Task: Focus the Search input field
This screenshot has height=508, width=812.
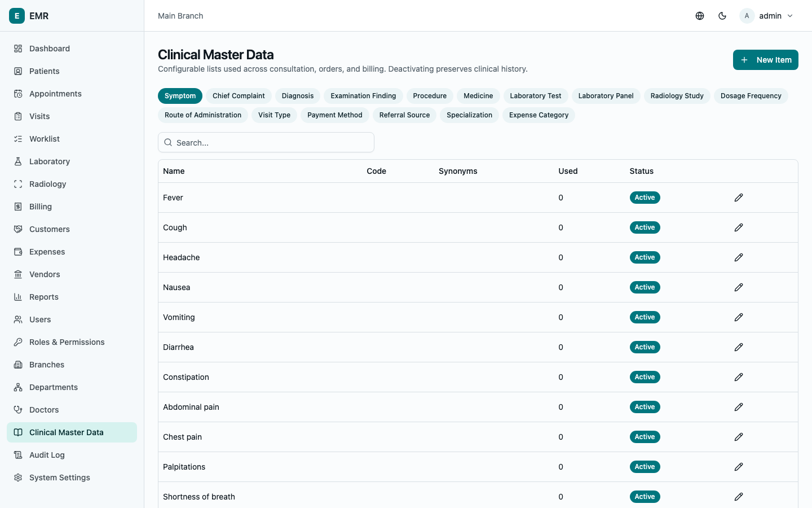Action: (x=266, y=142)
